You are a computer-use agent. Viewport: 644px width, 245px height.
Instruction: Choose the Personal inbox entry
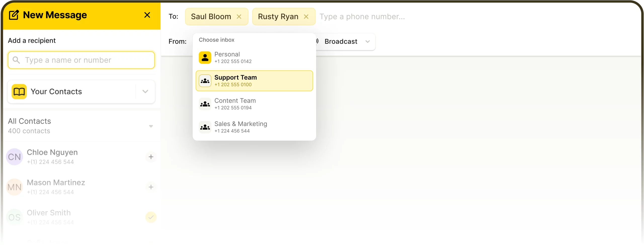point(254,58)
